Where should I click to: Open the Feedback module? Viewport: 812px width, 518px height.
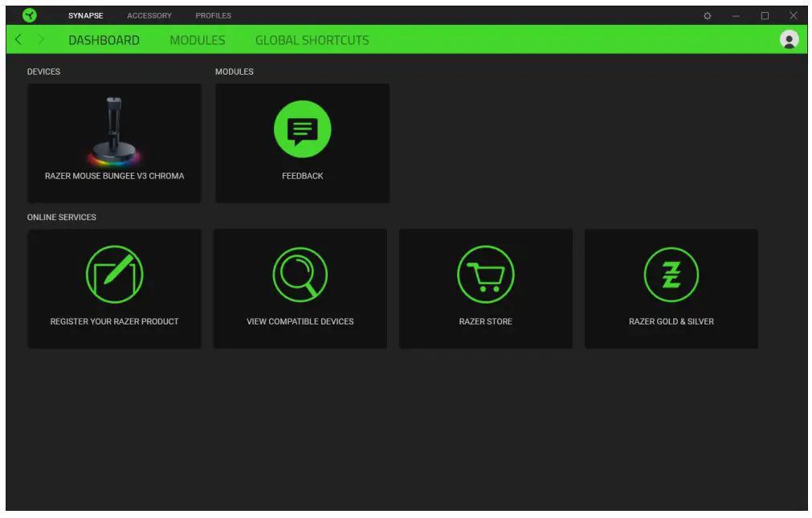[302, 143]
